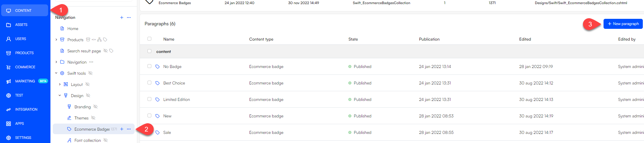The height and width of the screenshot is (143, 644).
Task: Collapse the Swift tools tree node
Action: tap(56, 73)
